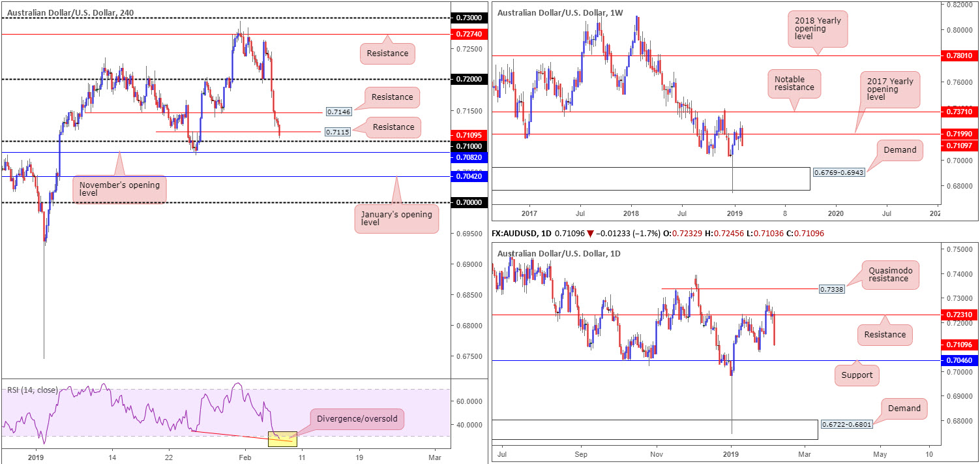Click the daily 1D chart title text

coord(560,253)
